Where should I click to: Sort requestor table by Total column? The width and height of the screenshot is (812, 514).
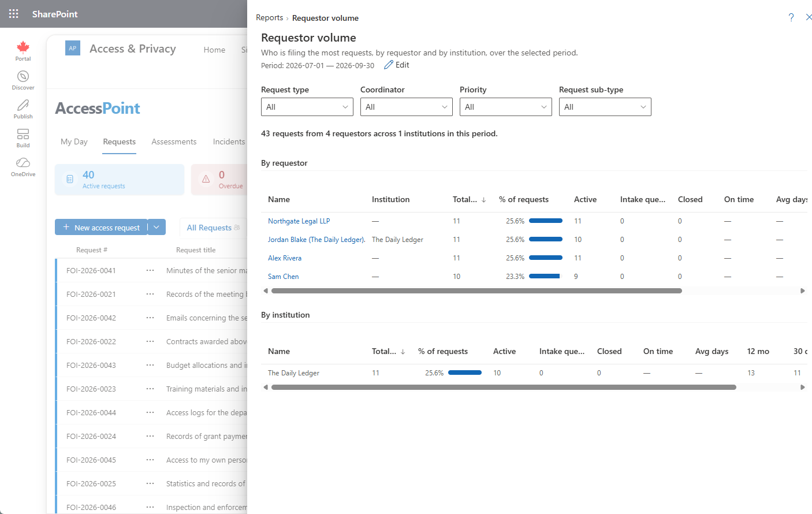[469, 199]
